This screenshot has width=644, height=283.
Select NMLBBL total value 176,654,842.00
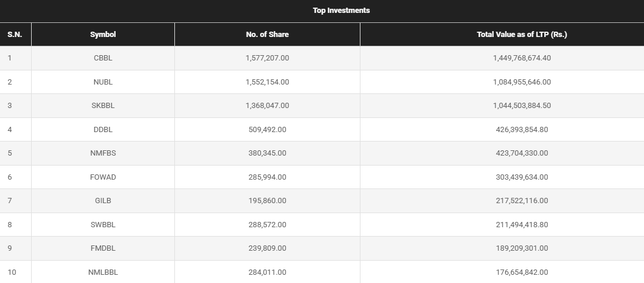521,272
